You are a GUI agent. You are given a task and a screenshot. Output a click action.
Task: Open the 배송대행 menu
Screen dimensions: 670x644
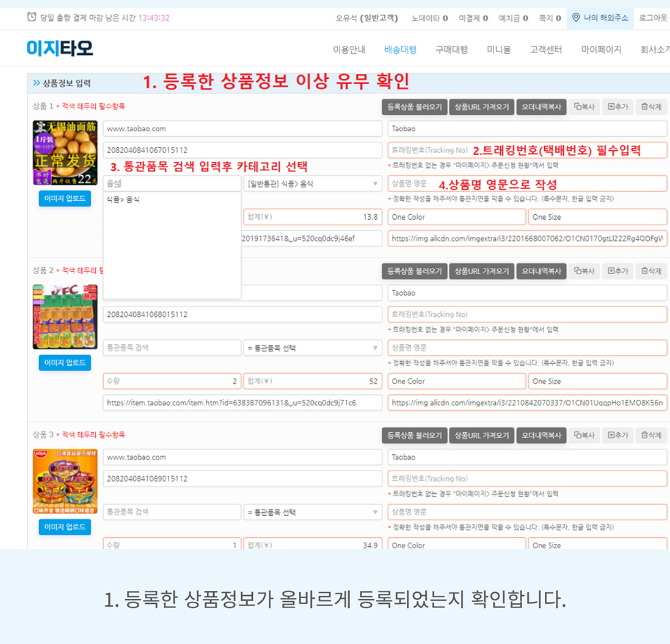(401, 49)
